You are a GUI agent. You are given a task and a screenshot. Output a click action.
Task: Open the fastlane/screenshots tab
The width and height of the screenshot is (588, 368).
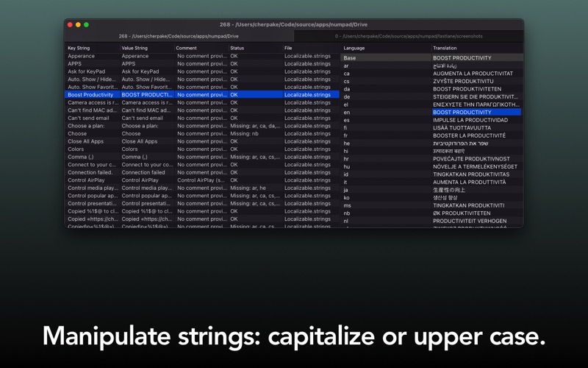coord(409,36)
